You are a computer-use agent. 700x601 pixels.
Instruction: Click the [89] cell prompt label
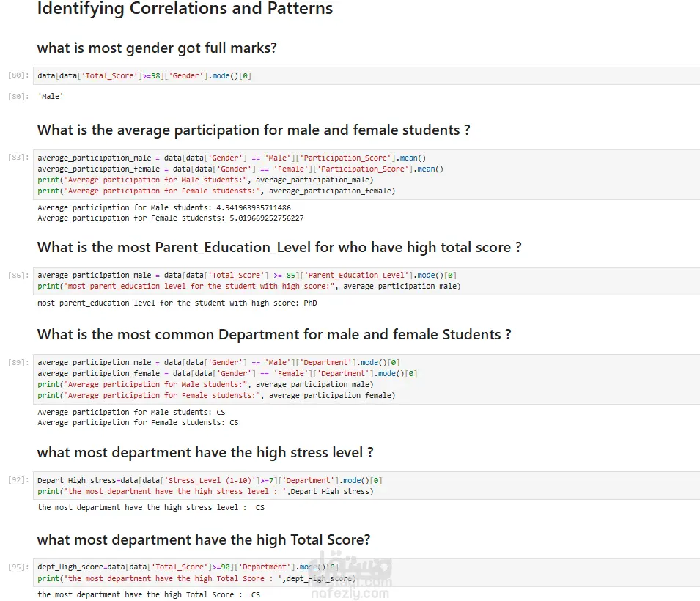(x=18, y=363)
